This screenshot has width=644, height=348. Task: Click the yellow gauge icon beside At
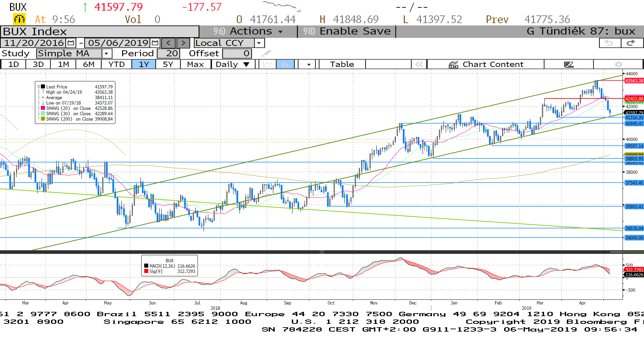tap(19, 19)
